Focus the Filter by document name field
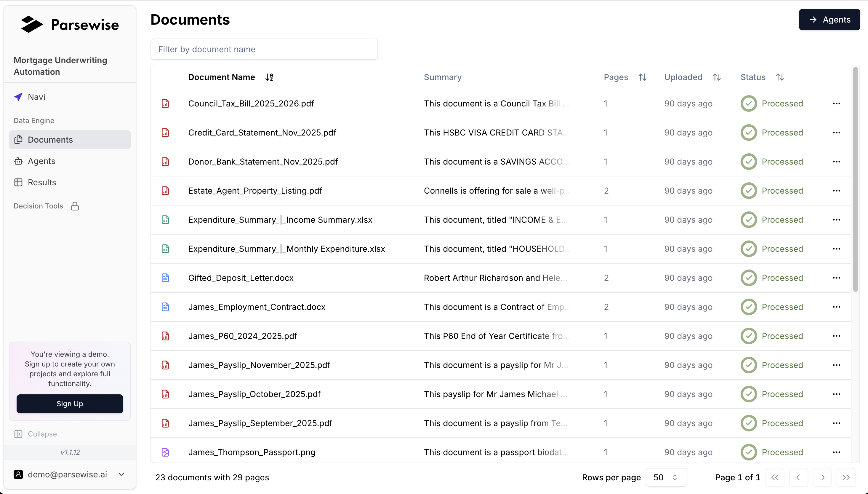Viewport: 868px width, 494px height. coord(264,49)
